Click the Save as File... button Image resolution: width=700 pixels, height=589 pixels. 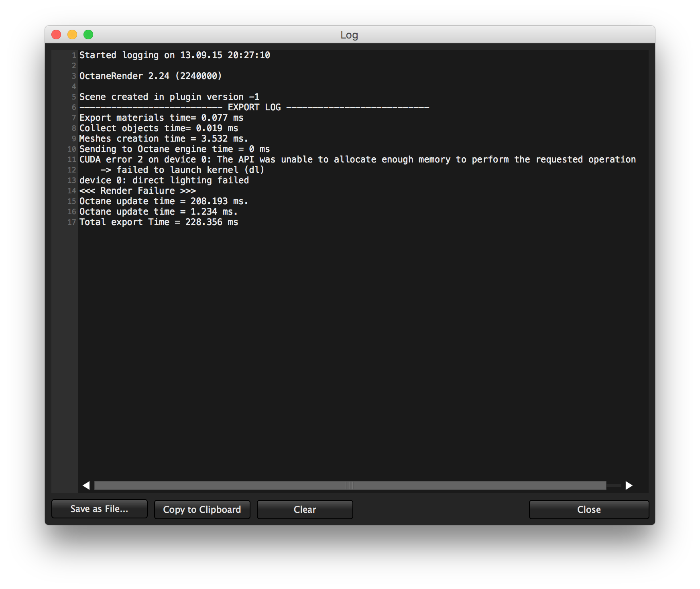click(x=100, y=509)
